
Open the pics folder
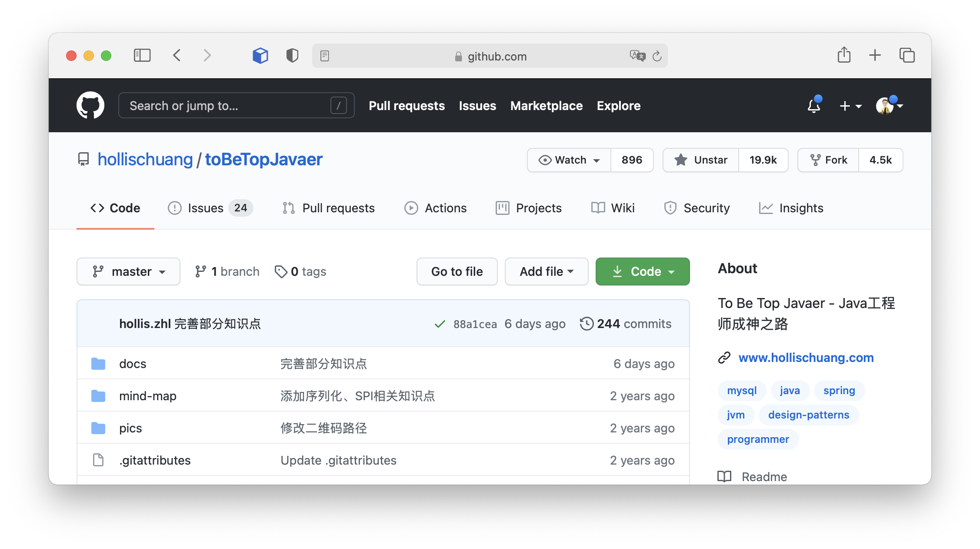pyautogui.click(x=130, y=428)
